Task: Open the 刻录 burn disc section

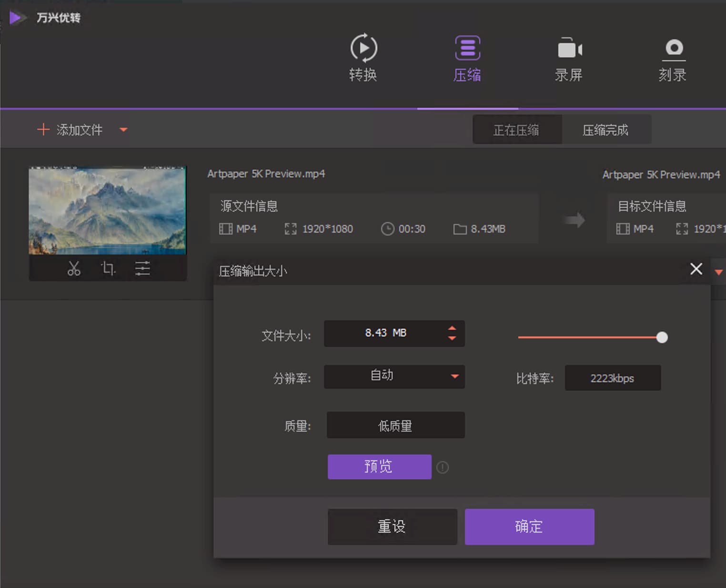Action: click(x=673, y=60)
